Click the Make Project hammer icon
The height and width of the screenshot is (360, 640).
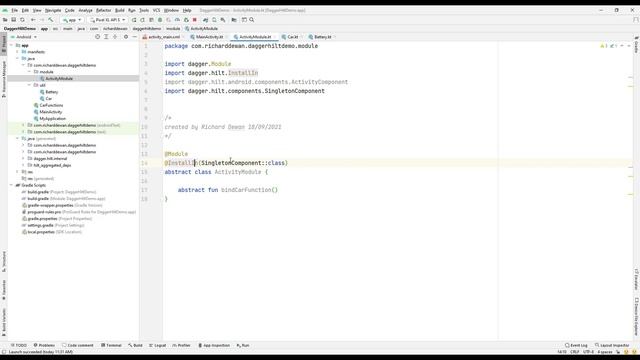tap(51, 20)
